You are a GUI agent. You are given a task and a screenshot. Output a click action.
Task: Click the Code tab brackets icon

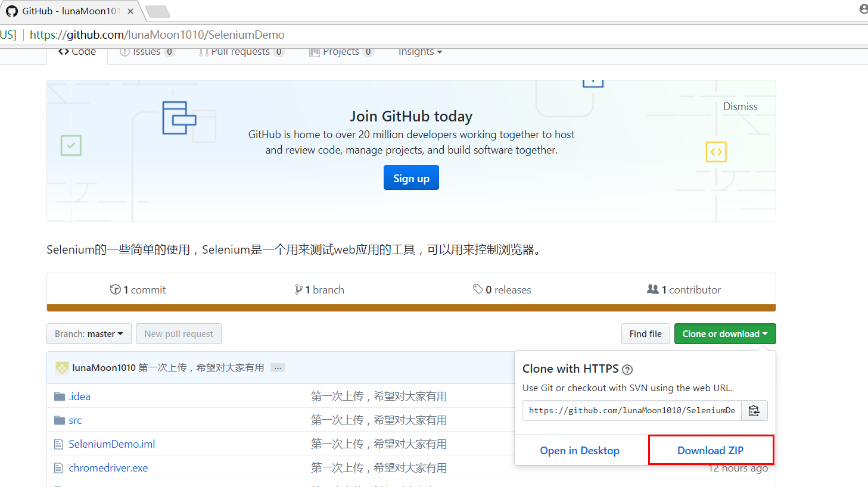pos(64,52)
